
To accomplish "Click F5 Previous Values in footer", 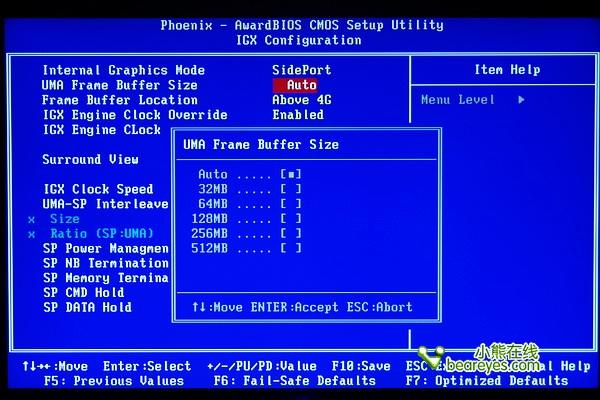I will [x=114, y=381].
